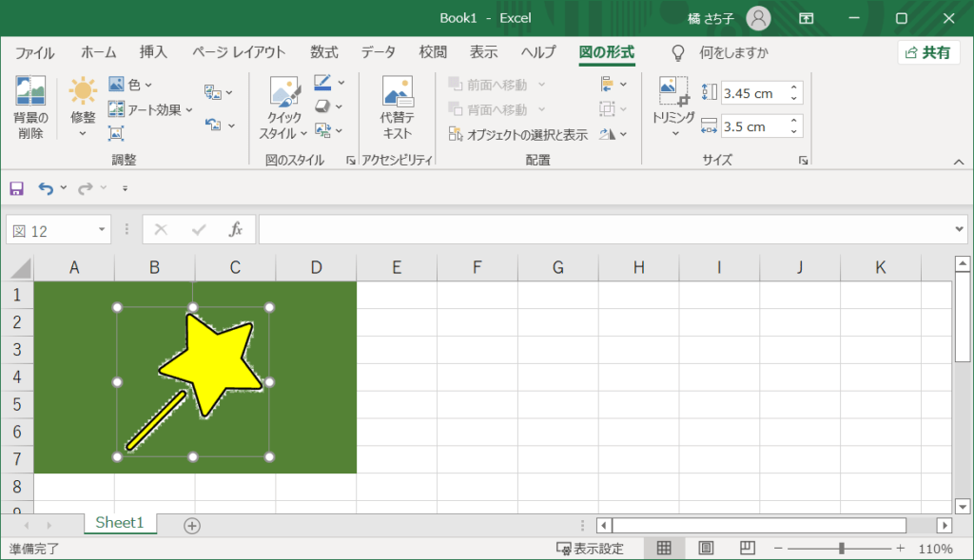Screen dimensions: 974x560
Task: Expand the Artistic Effects dropdown arrow
Action: tap(189, 110)
